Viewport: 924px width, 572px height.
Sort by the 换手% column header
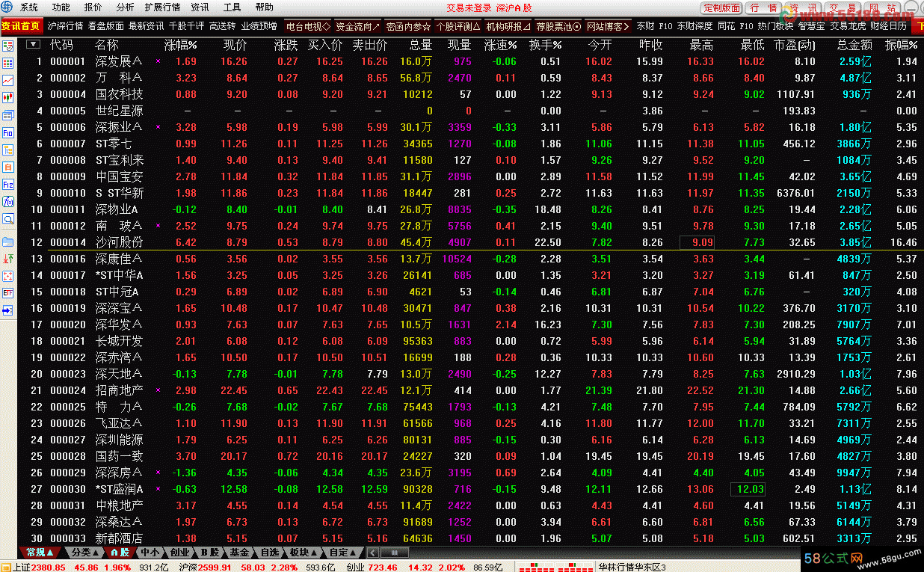(545, 45)
